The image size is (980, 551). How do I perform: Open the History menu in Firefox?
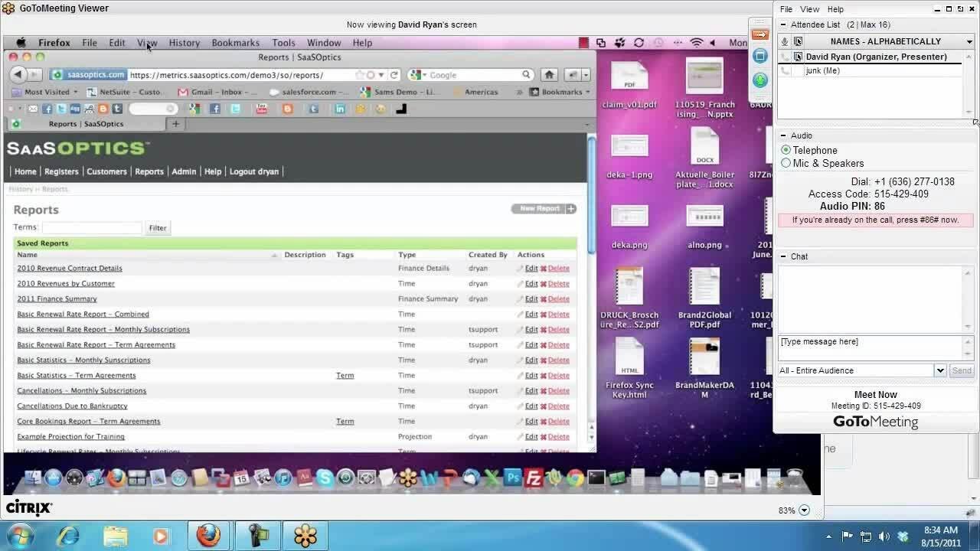[185, 43]
